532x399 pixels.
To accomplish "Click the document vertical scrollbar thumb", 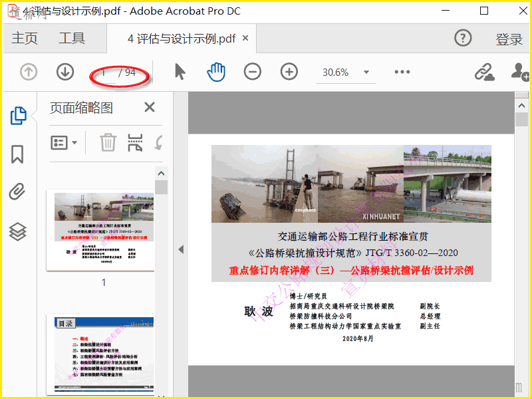I will click(521, 120).
